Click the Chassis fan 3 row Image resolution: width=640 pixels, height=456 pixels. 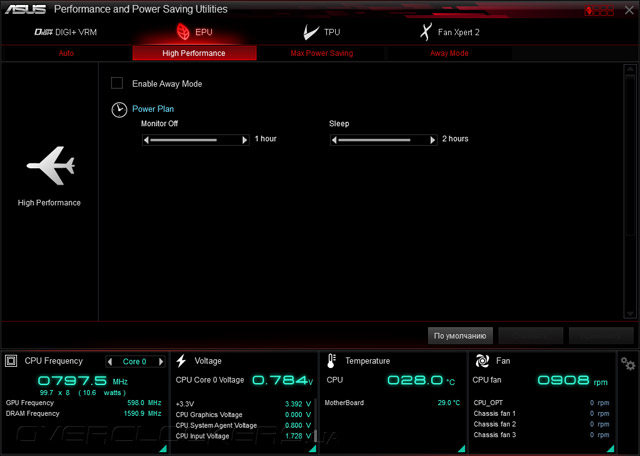[x=541, y=435]
